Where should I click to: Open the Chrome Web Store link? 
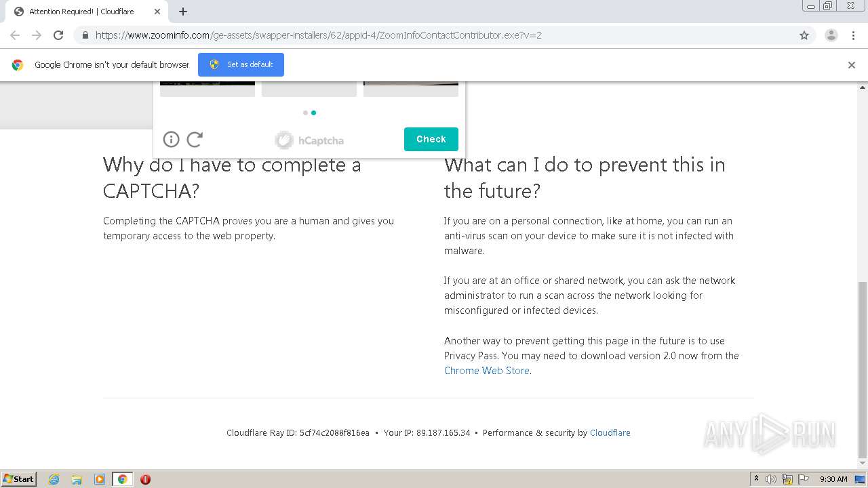pyautogui.click(x=487, y=371)
